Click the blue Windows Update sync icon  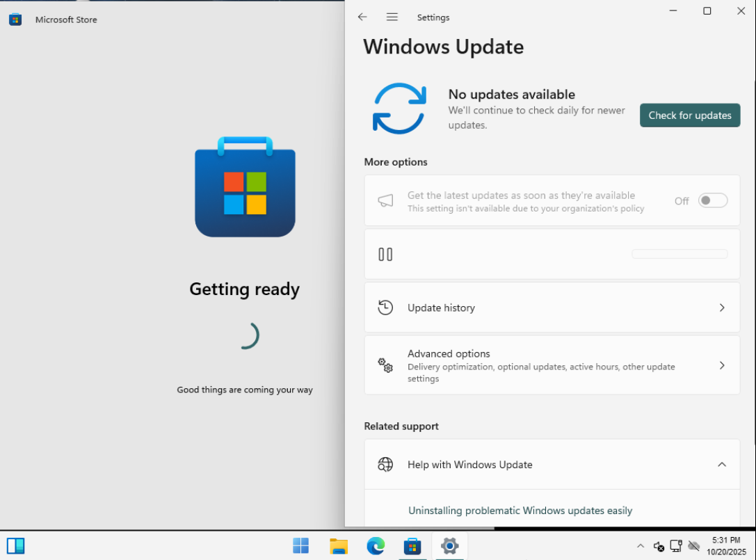399,109
